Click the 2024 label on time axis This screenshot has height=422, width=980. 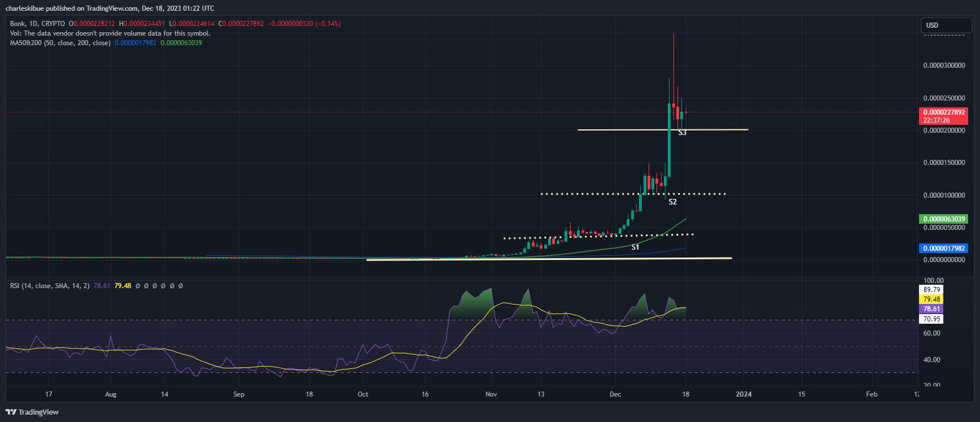(x=743, y=394)
